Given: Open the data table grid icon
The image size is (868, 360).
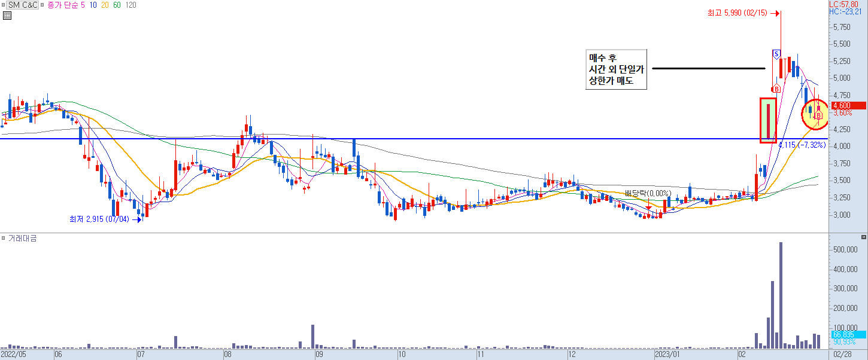Looking at the screenshot, I should pos(7,16).
